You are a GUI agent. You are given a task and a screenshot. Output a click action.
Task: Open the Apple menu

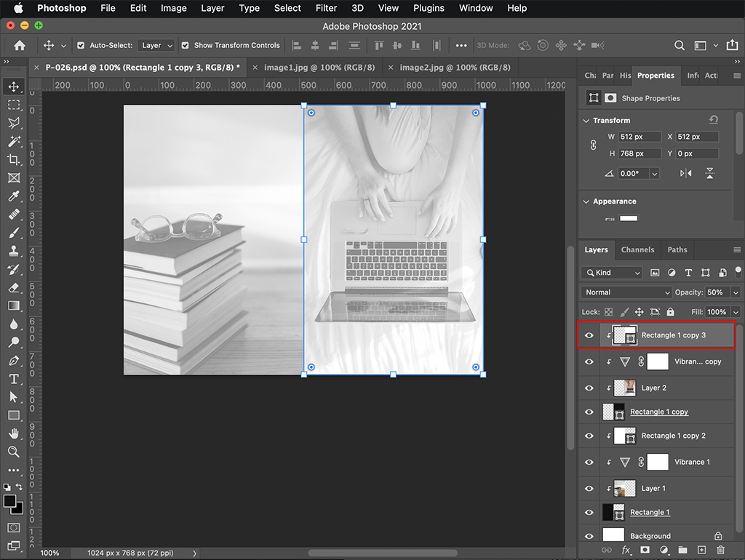click(18, 8)
